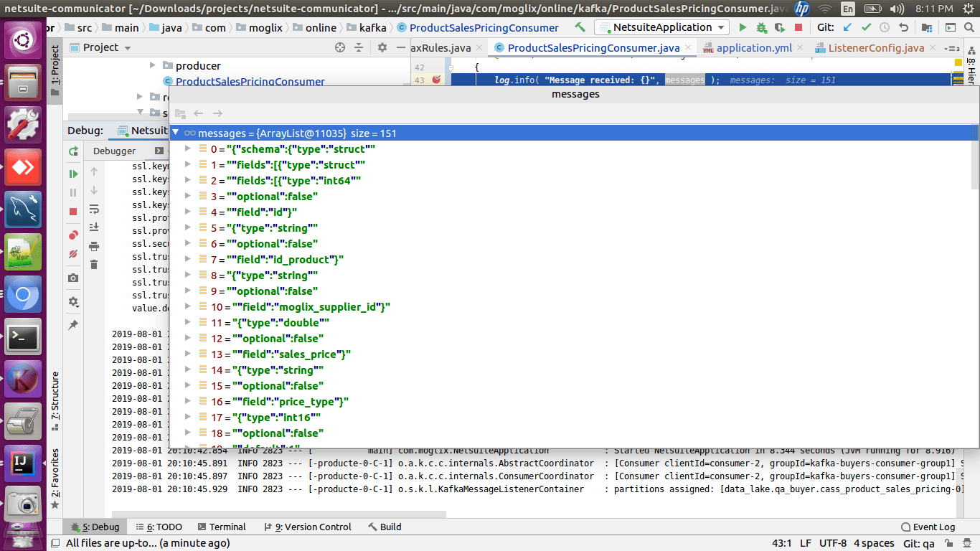Screen dimensions: 980x551
Task: Click the Git revert icon
Action: tap(903, 27)
